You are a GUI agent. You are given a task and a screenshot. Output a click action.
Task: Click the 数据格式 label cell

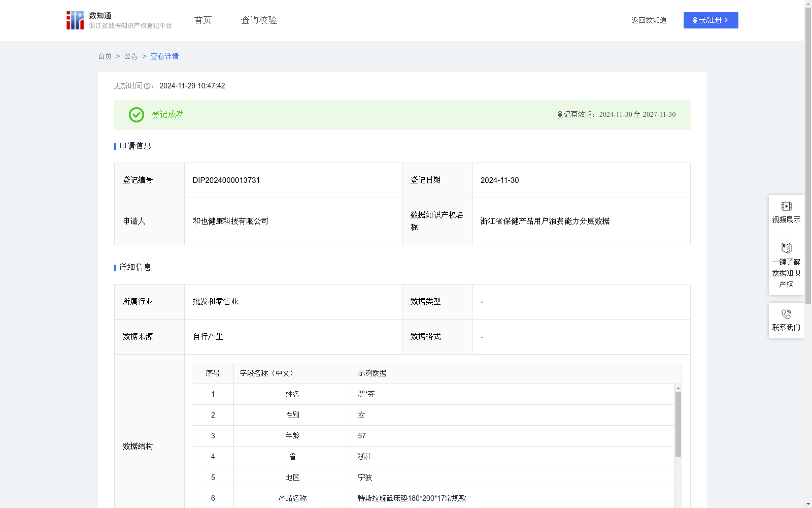pyautogui.click(x=437, y=337)
